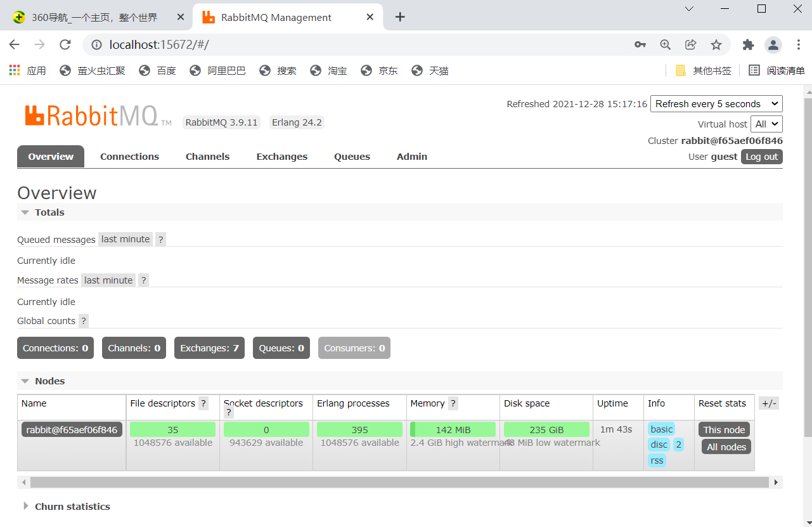Open the 阿里巴巴 bookmark
The height and width of the screenshot is (527, 812).
click(217, 70)
